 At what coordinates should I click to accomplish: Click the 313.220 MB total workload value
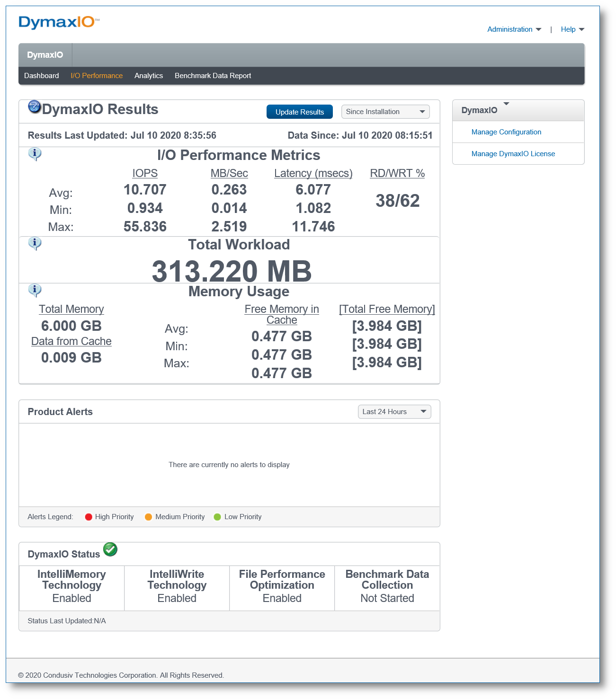(x=232, y=271)
